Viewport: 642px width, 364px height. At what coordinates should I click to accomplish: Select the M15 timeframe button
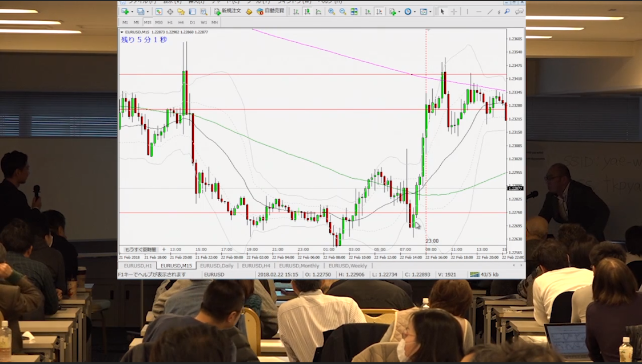147,22
